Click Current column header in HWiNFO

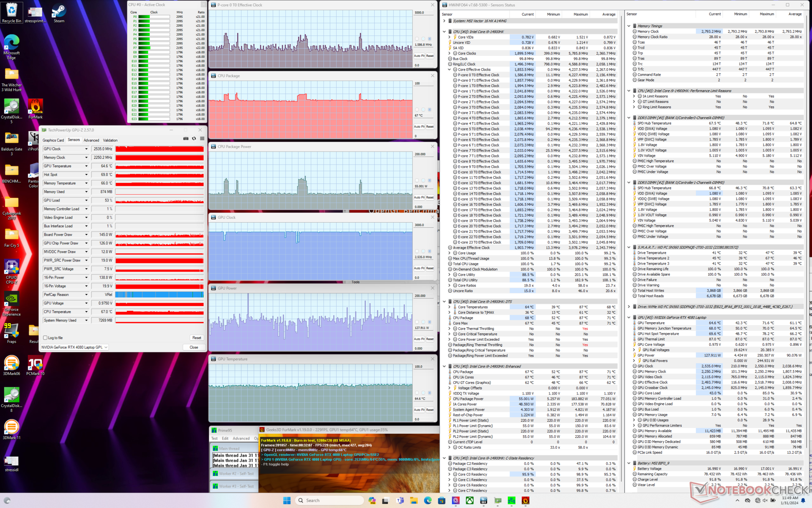[527, 14]
